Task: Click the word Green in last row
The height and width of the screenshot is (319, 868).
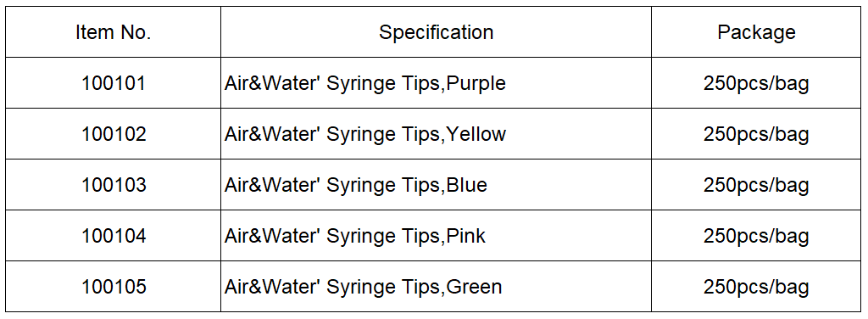Action: coord(474,287)
